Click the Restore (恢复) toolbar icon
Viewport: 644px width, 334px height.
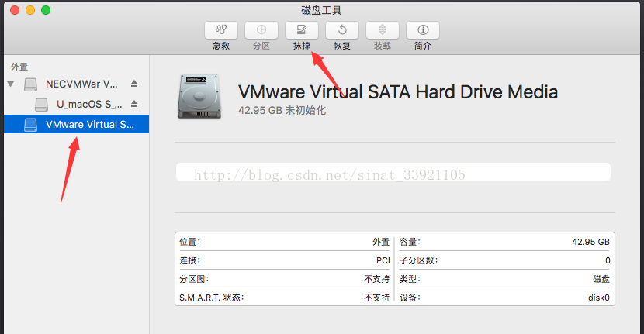pyautogui.click(x=341, y=30)
